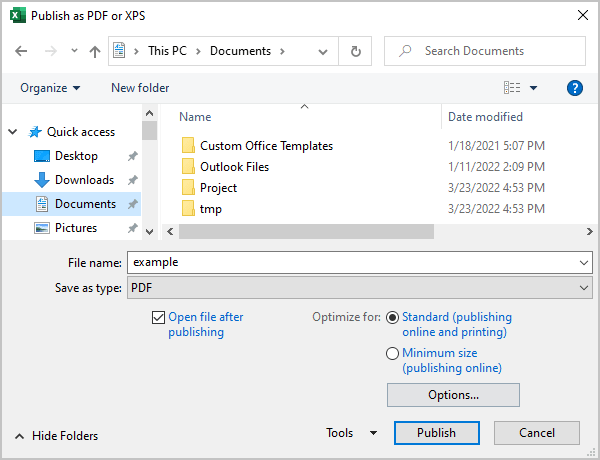
Task: Sort files by the Name column
Action: [x=195, y=117]
